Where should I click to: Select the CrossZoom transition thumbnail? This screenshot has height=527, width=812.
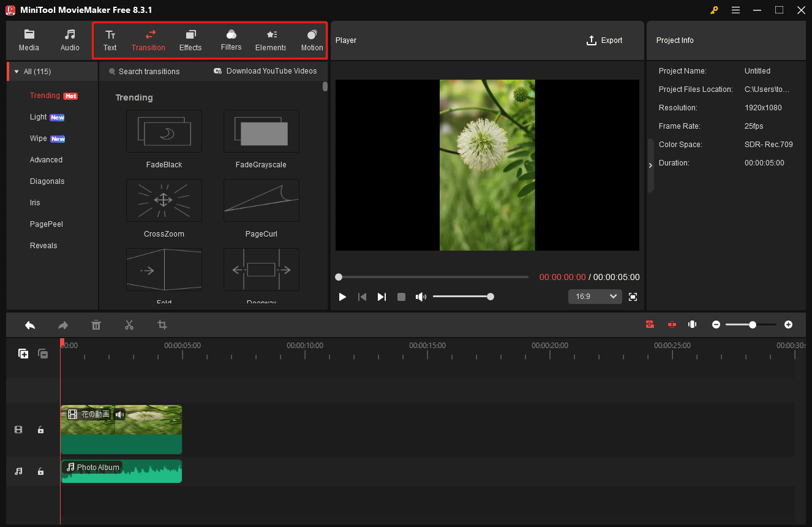pos(164,200)
